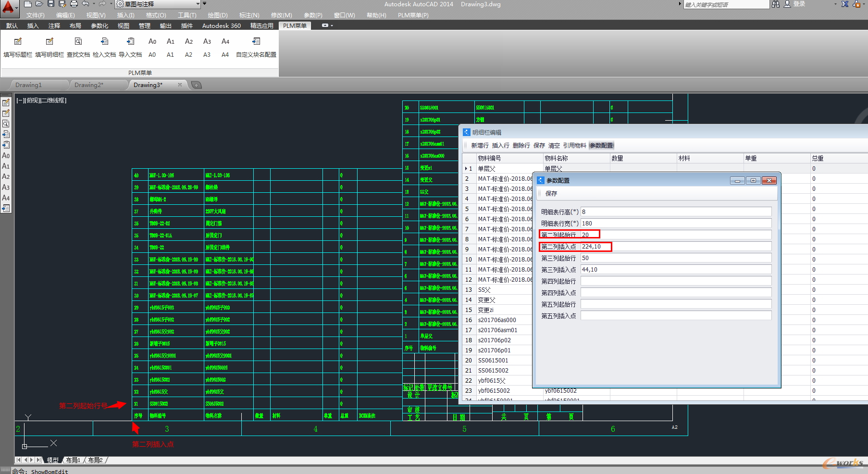Close the Drawing3 tab with its X

[x=180, y=85]
